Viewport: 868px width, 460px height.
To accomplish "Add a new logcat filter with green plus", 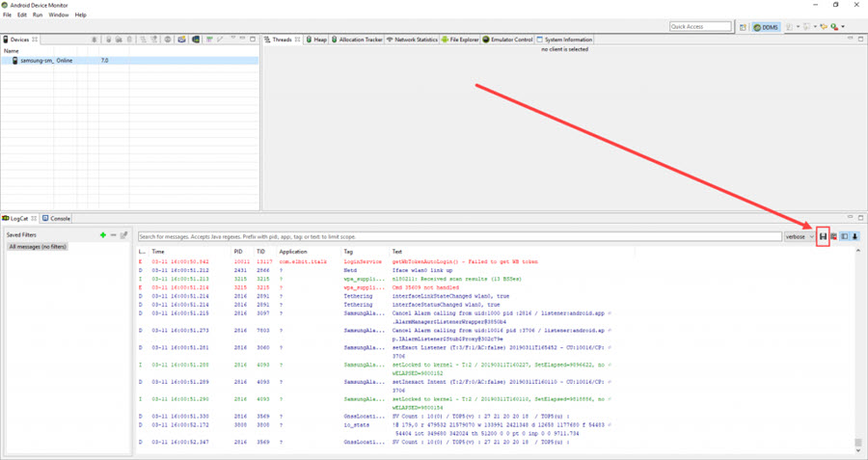I will [103, 235].
